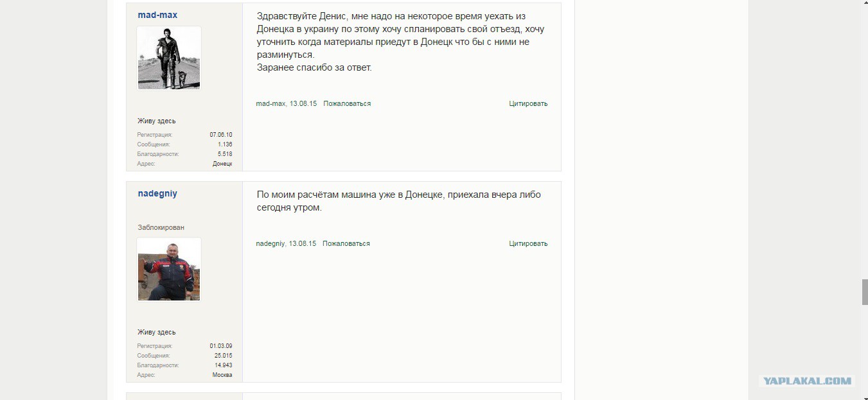Report mad-max post via Пожаловаться

point(347,103)
